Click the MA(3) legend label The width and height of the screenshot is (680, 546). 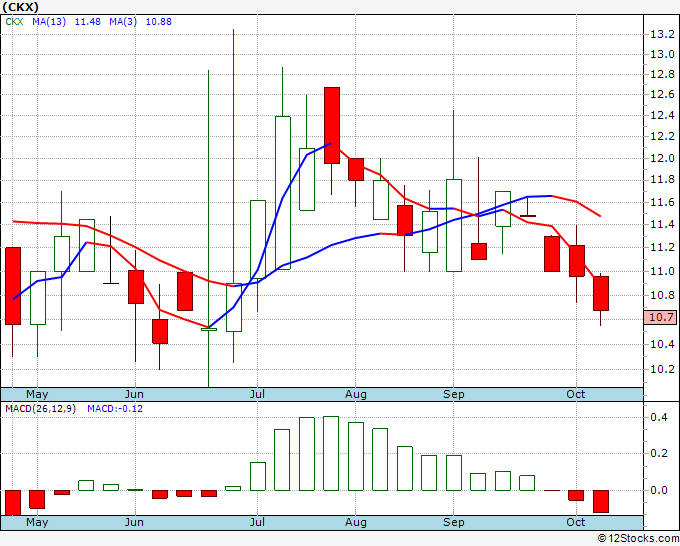123,22
